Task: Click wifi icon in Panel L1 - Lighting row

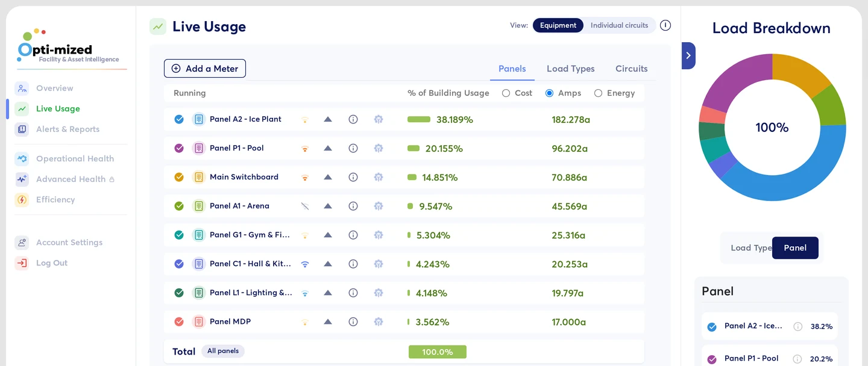Action: click(x=305, y=293)
